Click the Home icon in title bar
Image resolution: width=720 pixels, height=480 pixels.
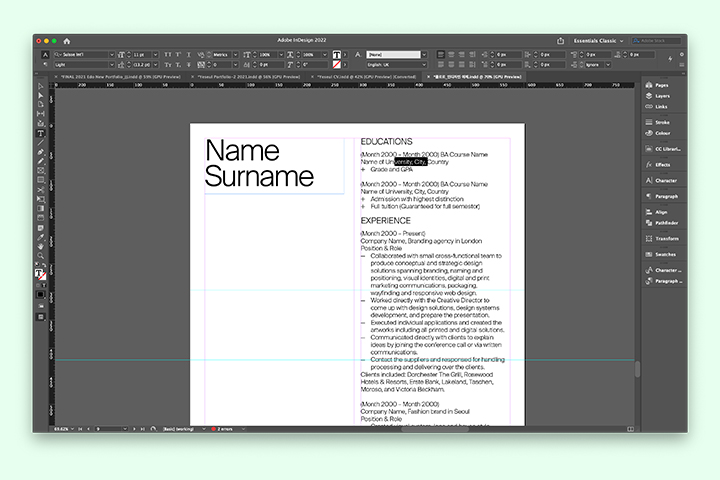(x=67, y=41)
